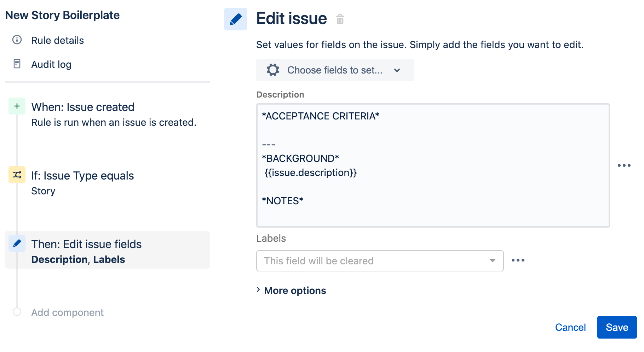Select the green plus trigger icon
This screenshot has width=644, height=352.
point(17,106)
